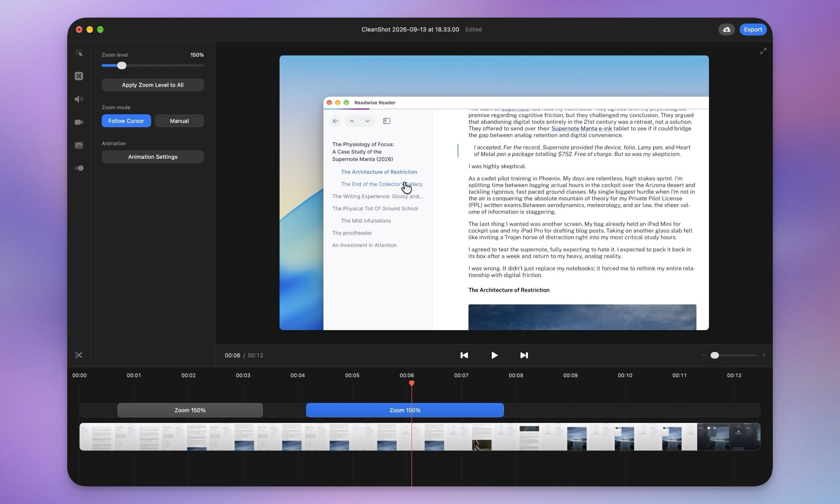The image size is (840, 504).
Task: Open the keyboard shortcuts sidebar icon
Action: (x=79, y=76)
